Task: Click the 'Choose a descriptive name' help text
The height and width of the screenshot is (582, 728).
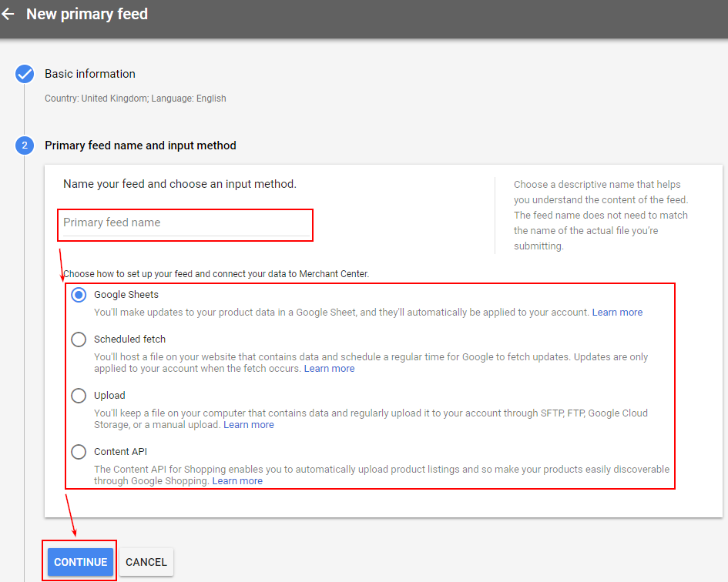Action: 601,216
